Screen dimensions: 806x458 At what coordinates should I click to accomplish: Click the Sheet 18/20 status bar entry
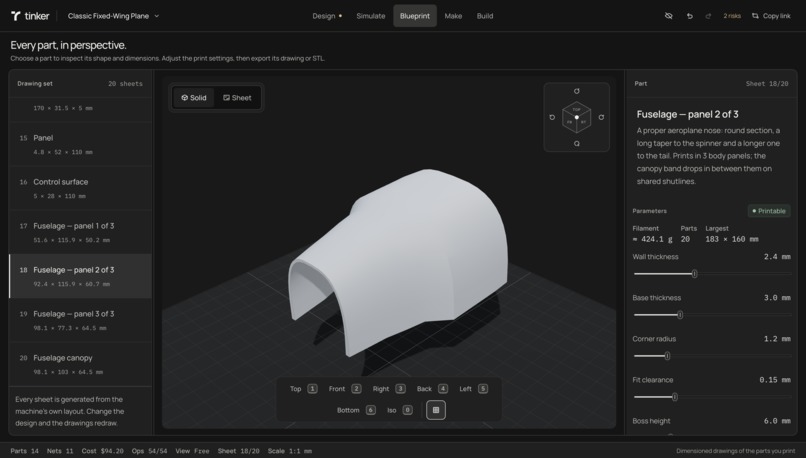pos(239,451)
